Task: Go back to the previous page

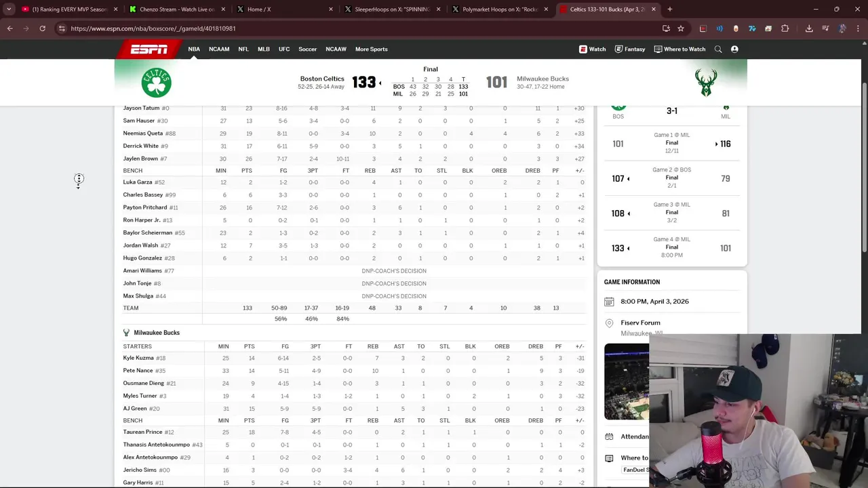Action: (10, 28)
